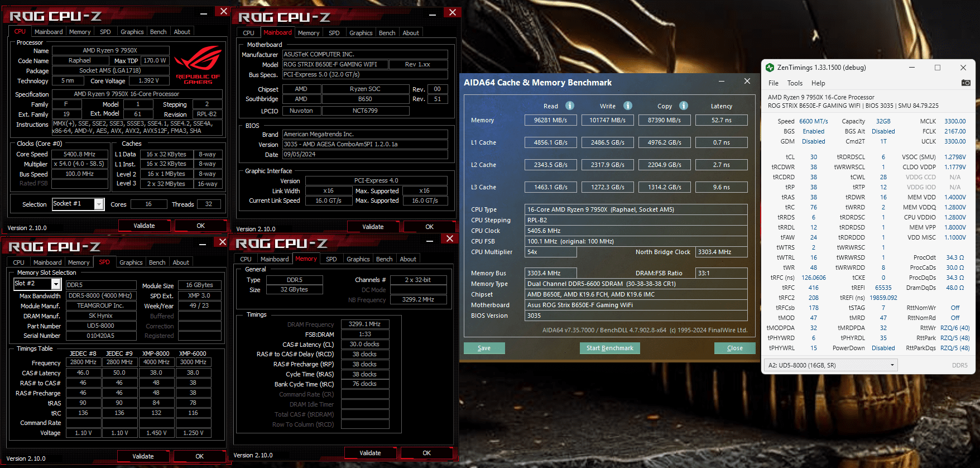The height and width of the screenshot is (468, 980).
Task: Click the GDM Disabled value in ZenTimings
Action: pos(814,141)
